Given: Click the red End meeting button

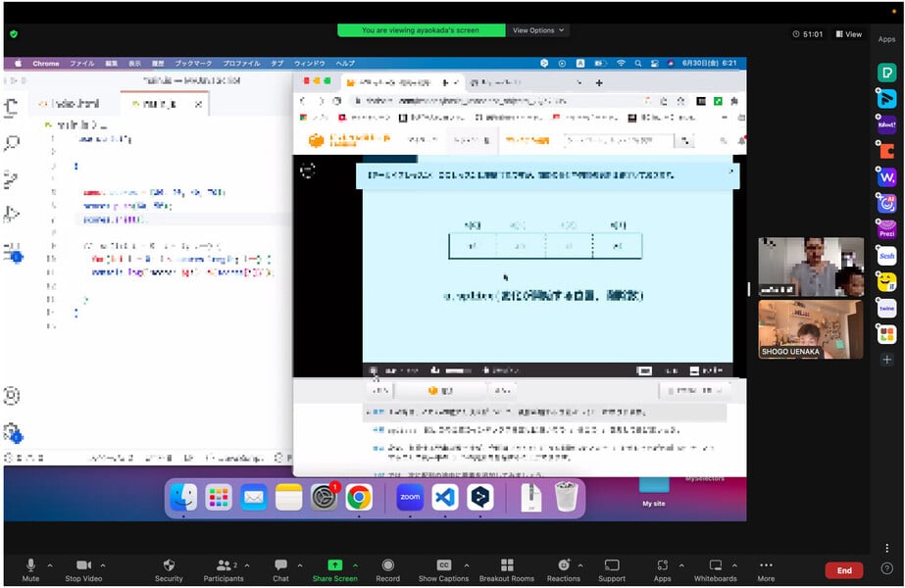Looking at the screenshot, I should pos(844,570).
